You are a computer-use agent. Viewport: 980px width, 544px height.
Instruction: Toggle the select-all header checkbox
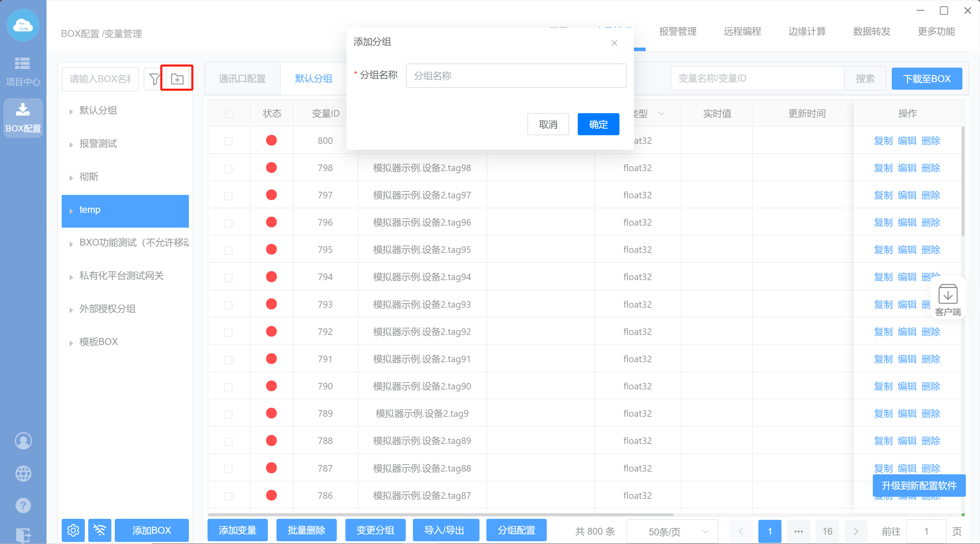(229, 114)
